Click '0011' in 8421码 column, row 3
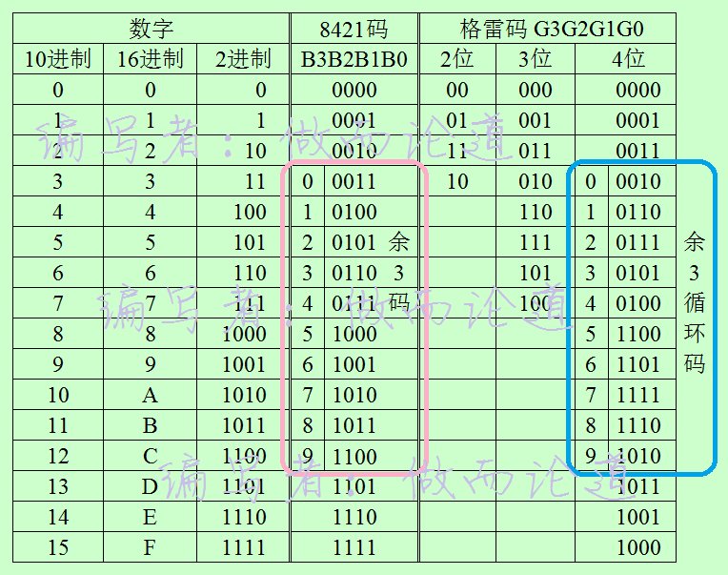This screenshot has width=728, height=575. [x=354, y=181]
